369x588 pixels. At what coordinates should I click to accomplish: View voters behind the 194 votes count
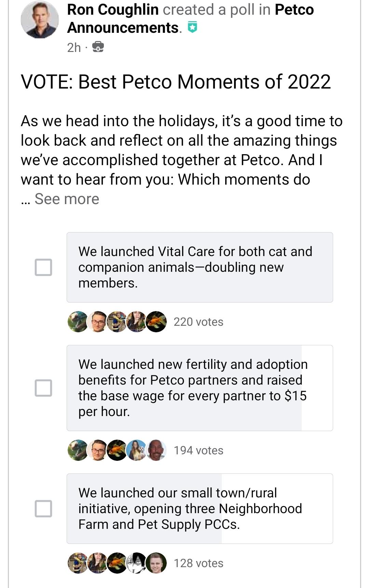(198, 451)
